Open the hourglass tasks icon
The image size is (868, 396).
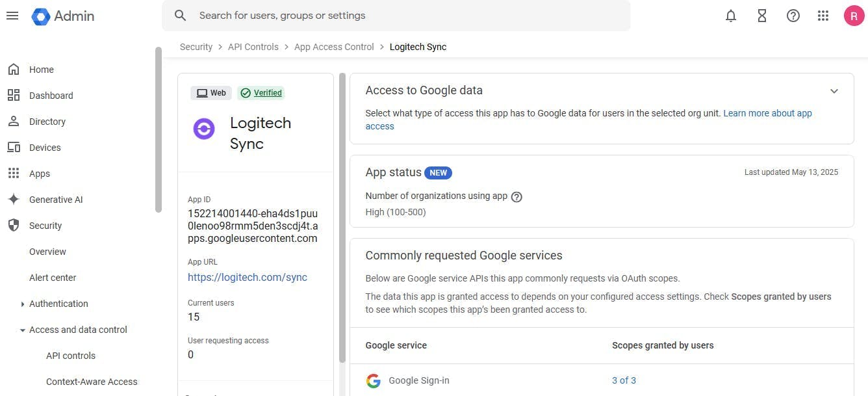click(x=762, y=16)
